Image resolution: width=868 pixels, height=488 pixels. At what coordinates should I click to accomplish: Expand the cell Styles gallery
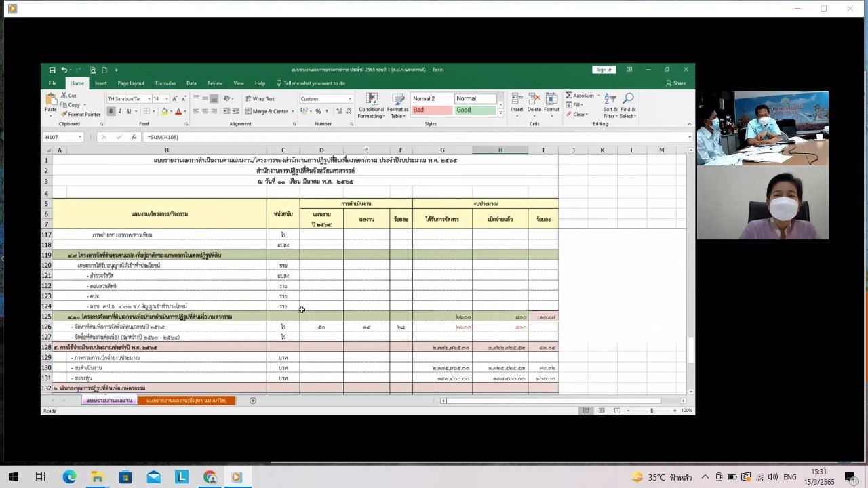click(x=501, y=113)
